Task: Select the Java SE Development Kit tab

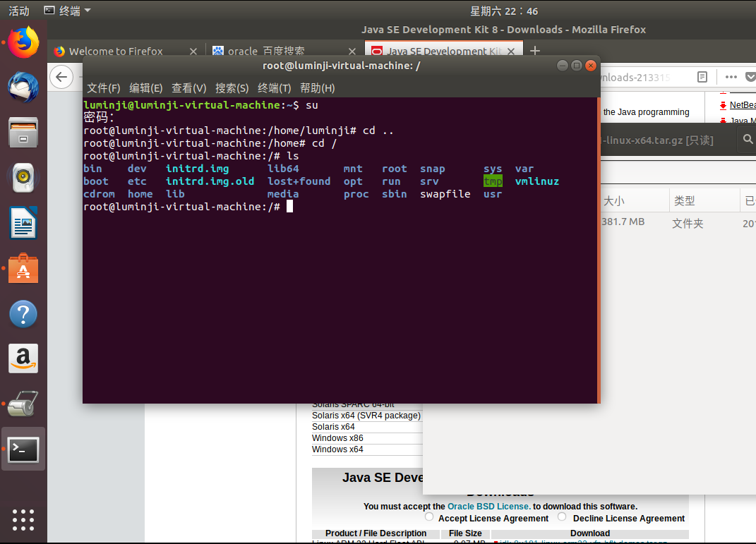Action: [x=443, y=51]
